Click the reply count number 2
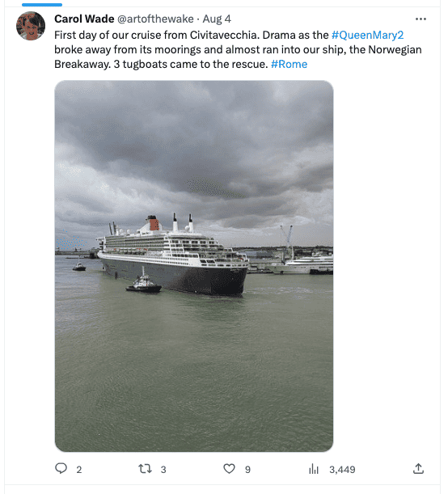The height and width of the screenshot is (494, 448). (79, 470)
